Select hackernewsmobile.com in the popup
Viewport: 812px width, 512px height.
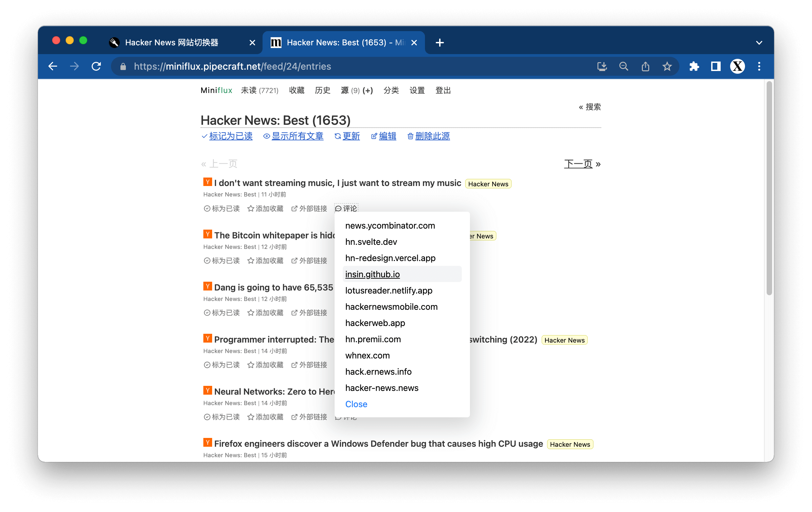pos(402,307)
